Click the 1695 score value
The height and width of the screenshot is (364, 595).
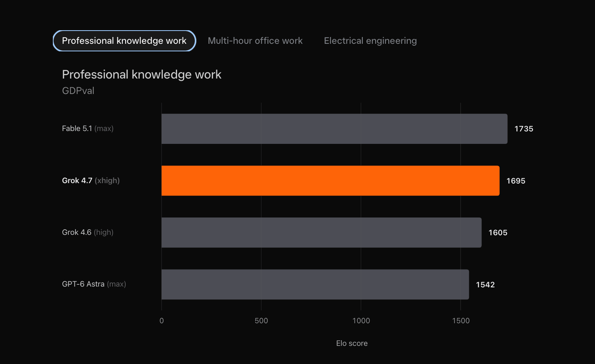(x=516, y=181)
